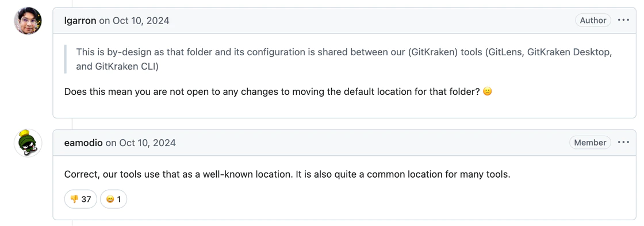This screenshot has width=644, height=226.
Task: Click the thumbs down emoji icon
Action: click(x=74, y=200)
